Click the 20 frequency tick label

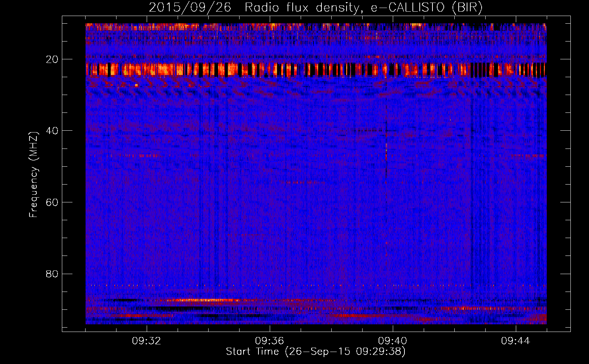[52, 59]
